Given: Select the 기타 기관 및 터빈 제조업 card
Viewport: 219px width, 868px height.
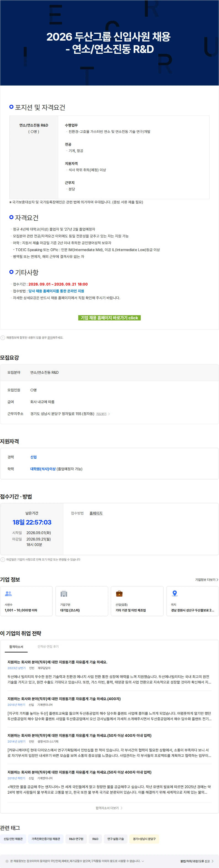Looking at the screenshot, I should (137, 601).
